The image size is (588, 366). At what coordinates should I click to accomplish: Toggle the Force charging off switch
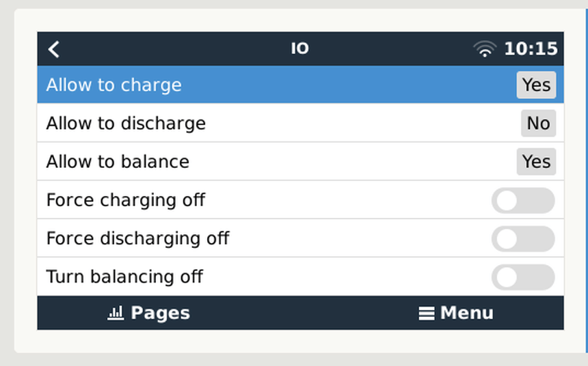click(x=522, y=201)
